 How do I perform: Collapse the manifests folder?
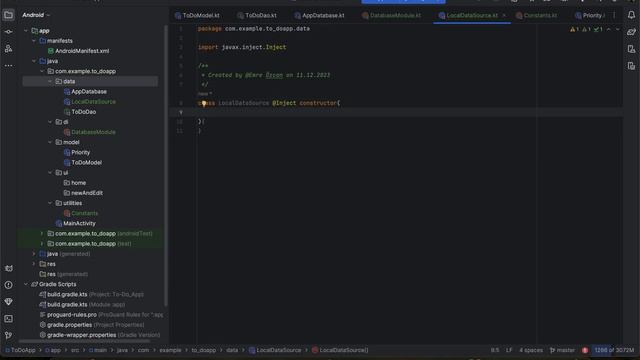pos(34,41)
